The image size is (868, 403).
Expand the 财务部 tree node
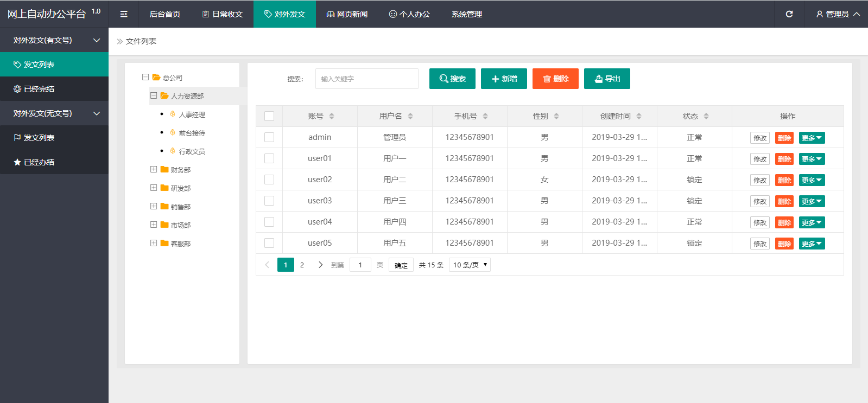(x=154, y=170)
